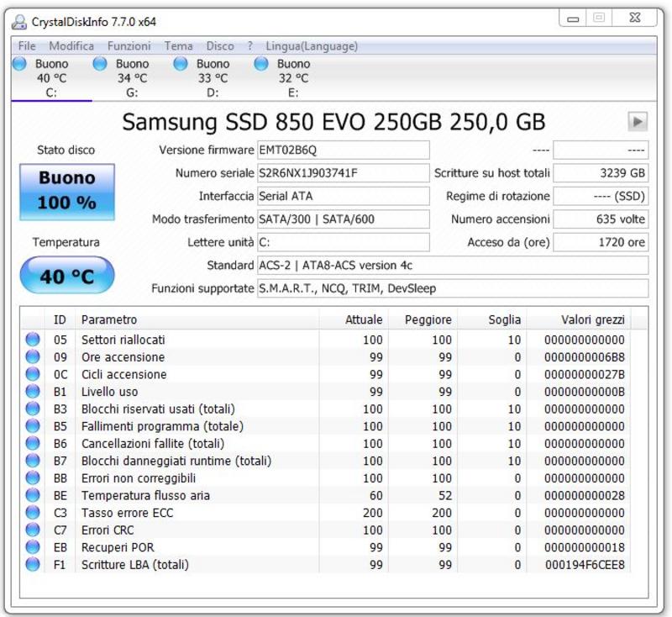Open the Modifica menu
Viewport: 672px width, 617px height.
point(71,46)
